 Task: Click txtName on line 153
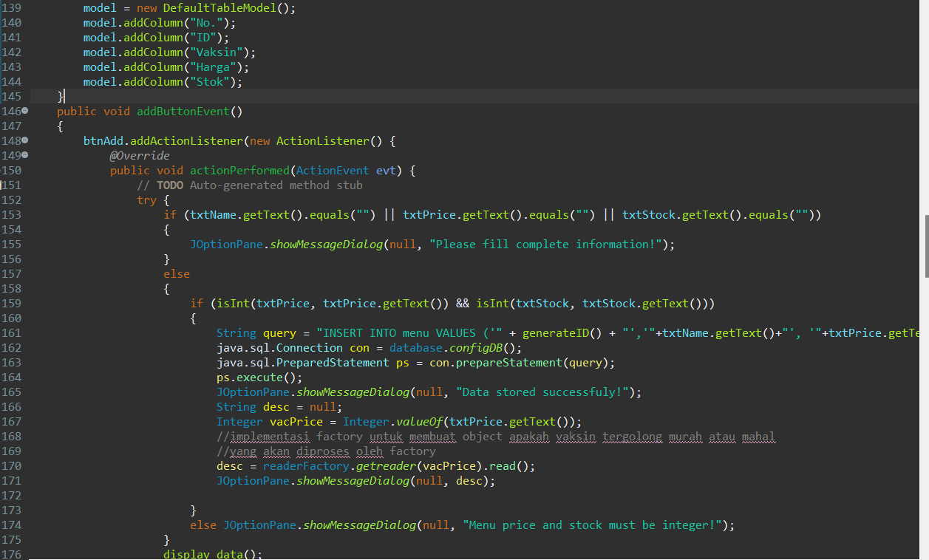coord(213,215)
